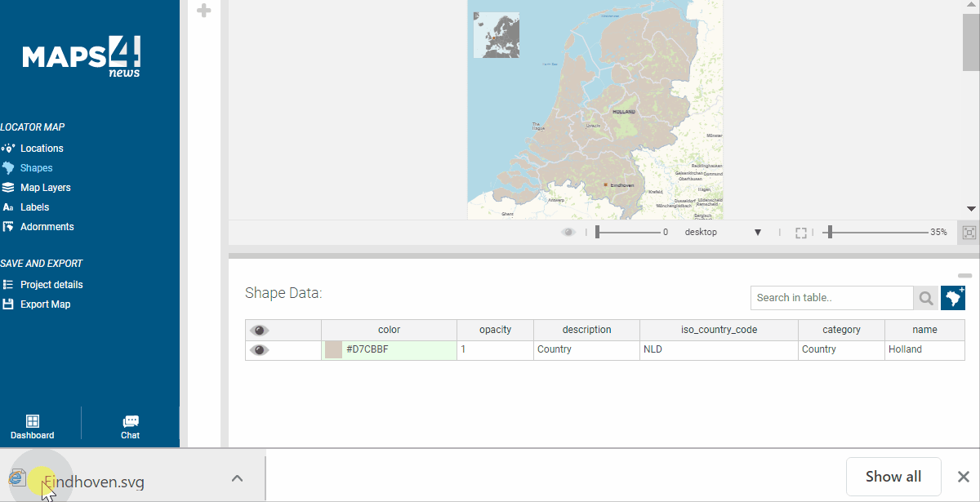Open the Map Layers section

46,188
